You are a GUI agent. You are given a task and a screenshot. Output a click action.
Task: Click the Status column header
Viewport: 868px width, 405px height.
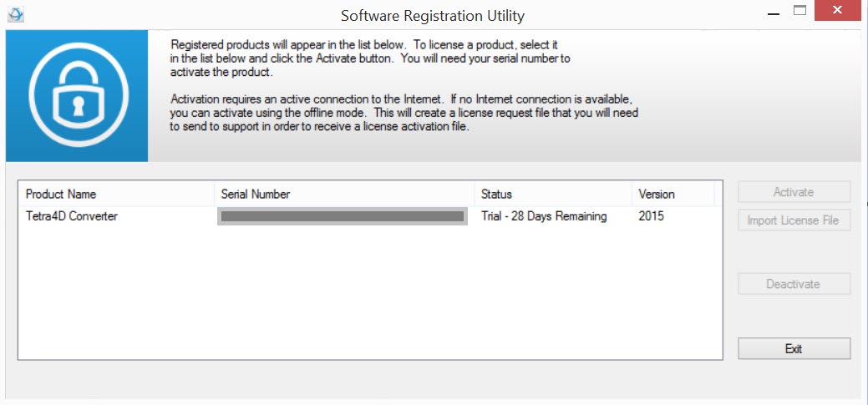(x=553, y=195)
